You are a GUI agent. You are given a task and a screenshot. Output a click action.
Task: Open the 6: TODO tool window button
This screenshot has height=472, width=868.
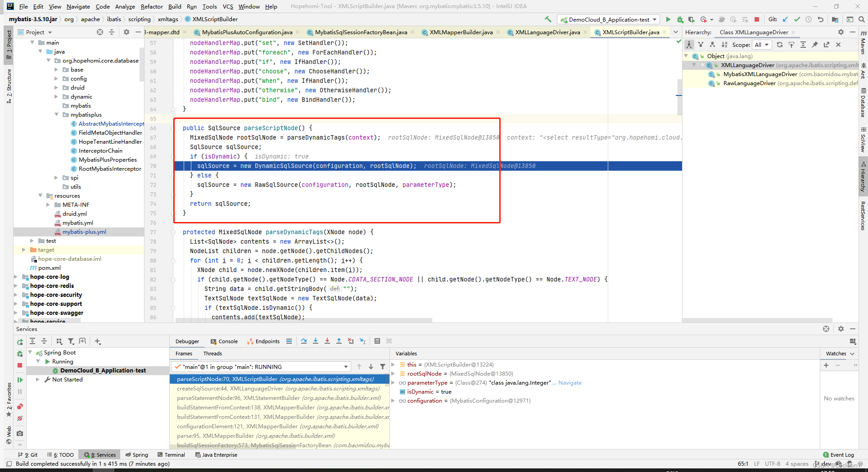61,455
